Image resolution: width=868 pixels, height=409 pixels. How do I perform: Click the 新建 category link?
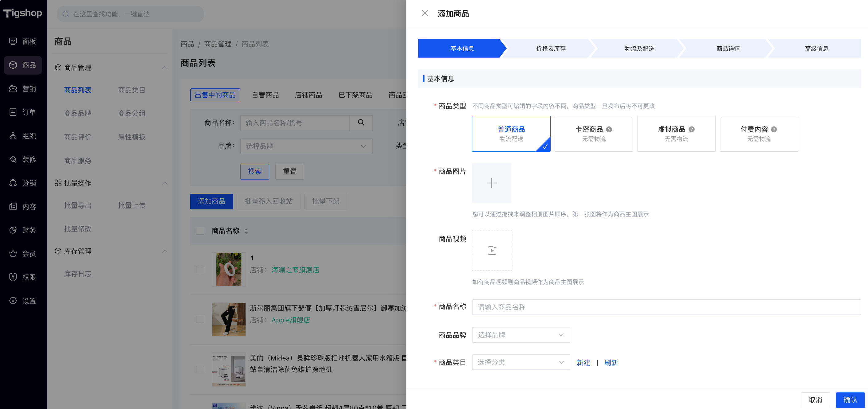pyautogui.click(x=583, y=363)
